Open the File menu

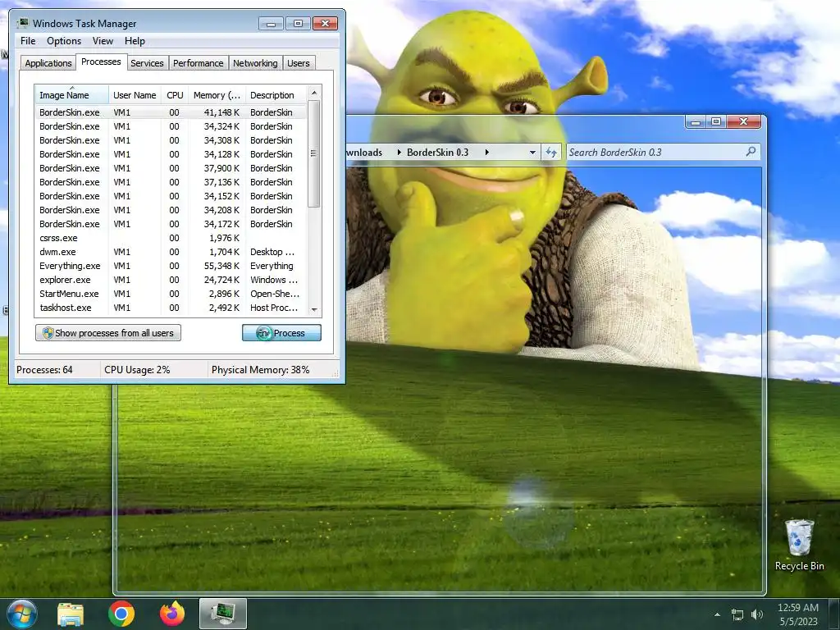pyautogui.click(x=28, y=41)
